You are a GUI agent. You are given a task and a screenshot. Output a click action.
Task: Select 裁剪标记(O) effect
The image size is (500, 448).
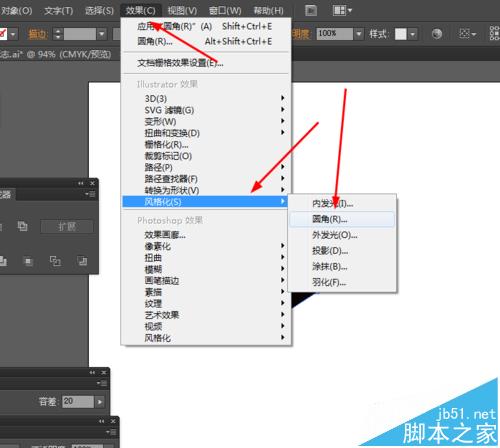pyautogui.click(x=206, y=156)
